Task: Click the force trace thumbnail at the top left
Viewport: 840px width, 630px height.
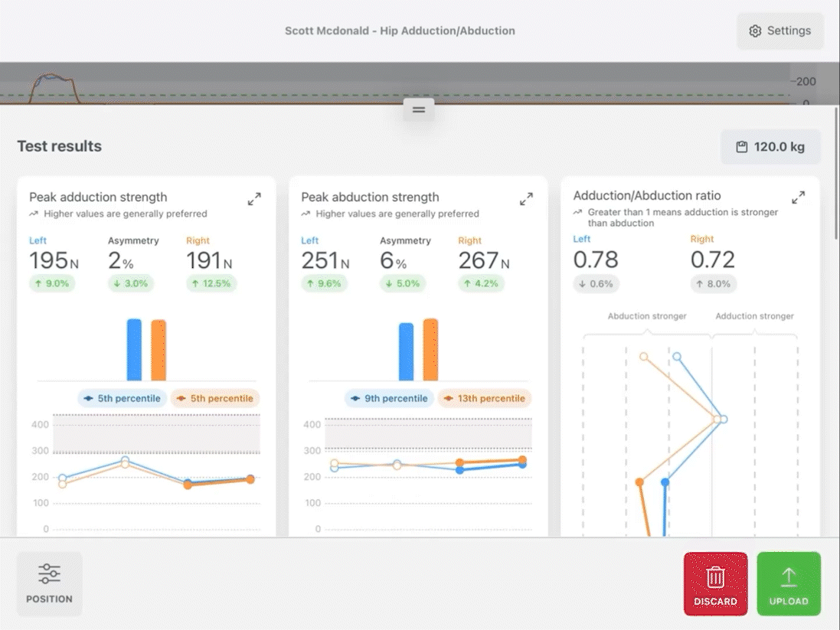Action: [x=54, y=88]
